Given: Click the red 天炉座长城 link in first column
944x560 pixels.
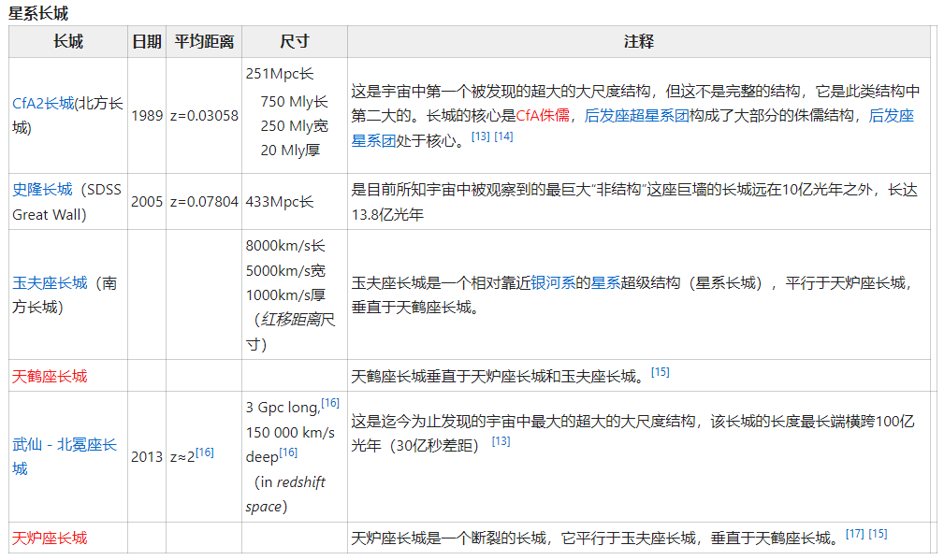Looking at the screenshot, I should [x=50, y=538].
